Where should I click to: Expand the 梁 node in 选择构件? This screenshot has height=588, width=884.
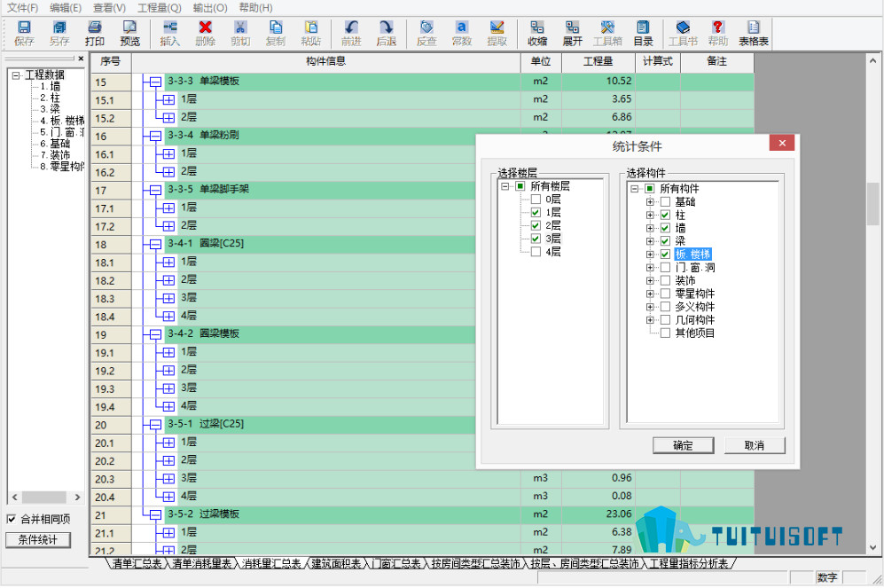650,240
